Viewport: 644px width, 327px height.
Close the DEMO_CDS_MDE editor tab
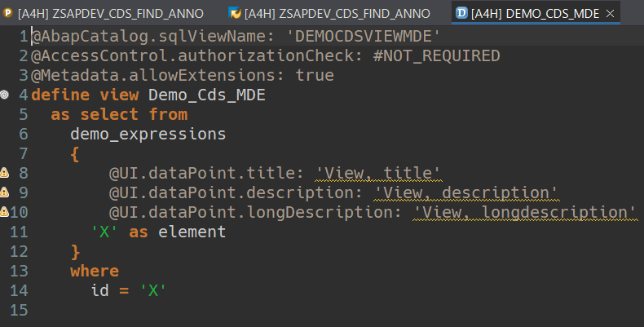[x=611, y=12]
